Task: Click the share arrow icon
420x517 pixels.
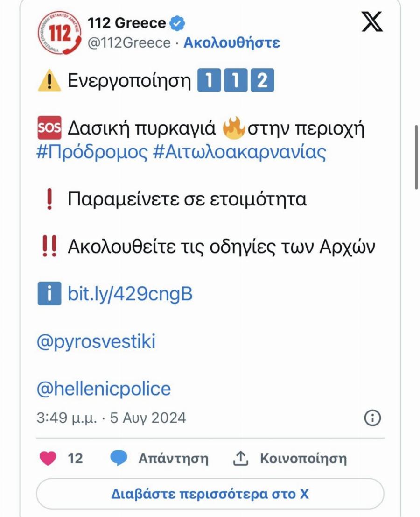Action: click(240, 458)
